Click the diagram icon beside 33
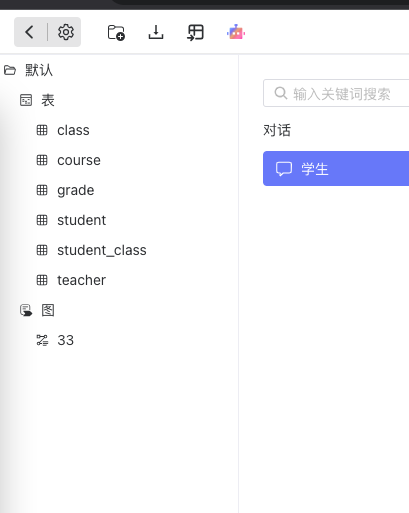Screen dimensions: 409x513 [x=42, y=340]
